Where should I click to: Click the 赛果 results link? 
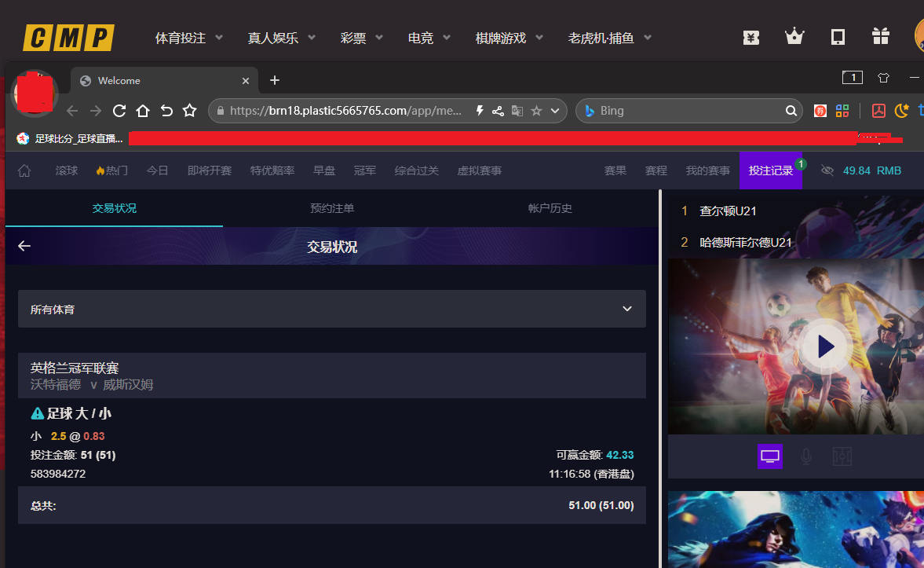click(x=615, y=170)
